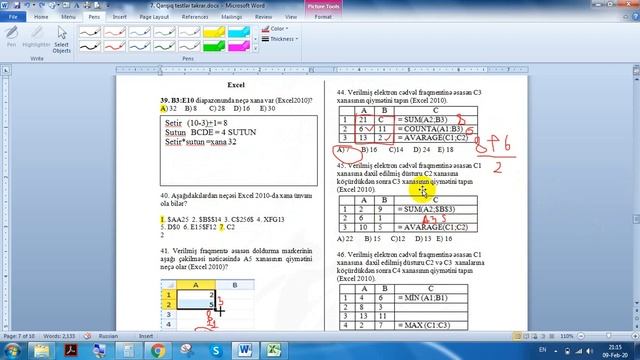Open volume control in system tray
The image size is (640, 360).
(x=589, y=351)
